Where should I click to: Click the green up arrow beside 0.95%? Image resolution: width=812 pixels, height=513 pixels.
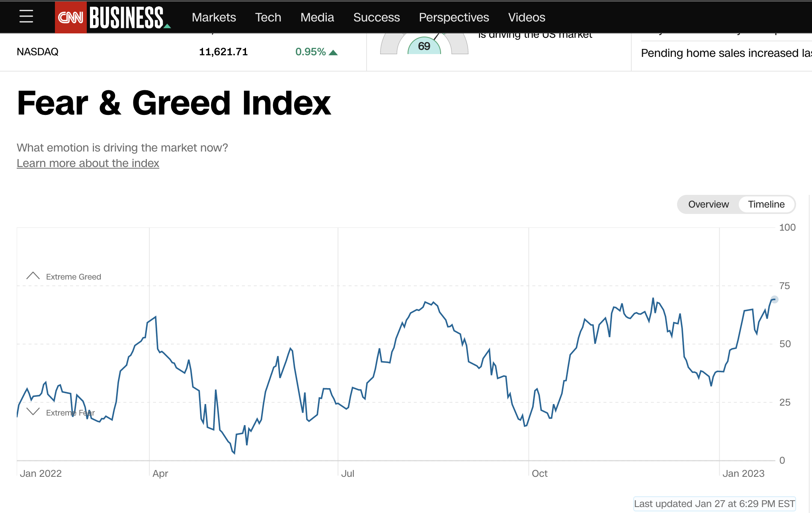coord(334,52)
